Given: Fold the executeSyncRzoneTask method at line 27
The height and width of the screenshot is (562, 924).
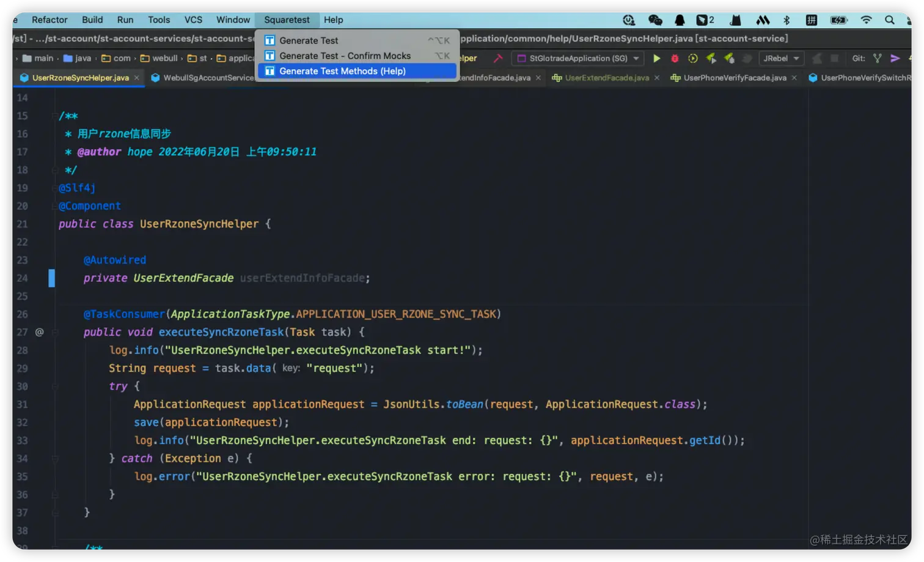Looking at the screenshot, I should [x=55, y=332].
